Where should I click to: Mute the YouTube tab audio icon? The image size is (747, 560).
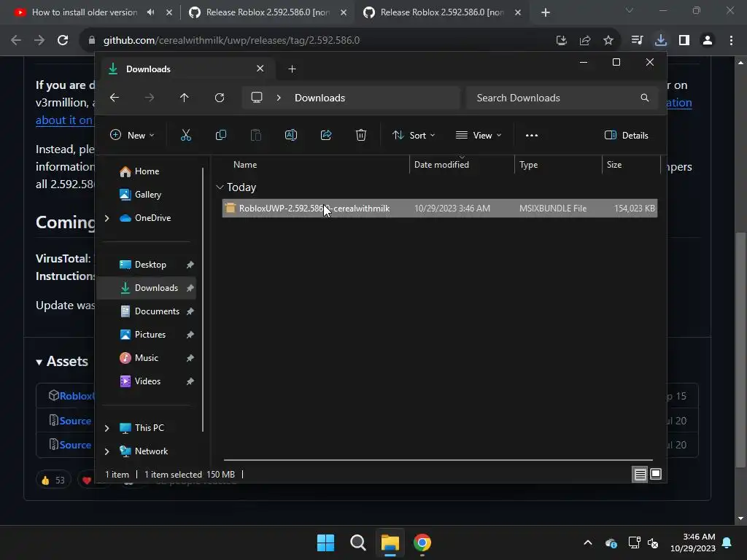click(x=151, y=12)
